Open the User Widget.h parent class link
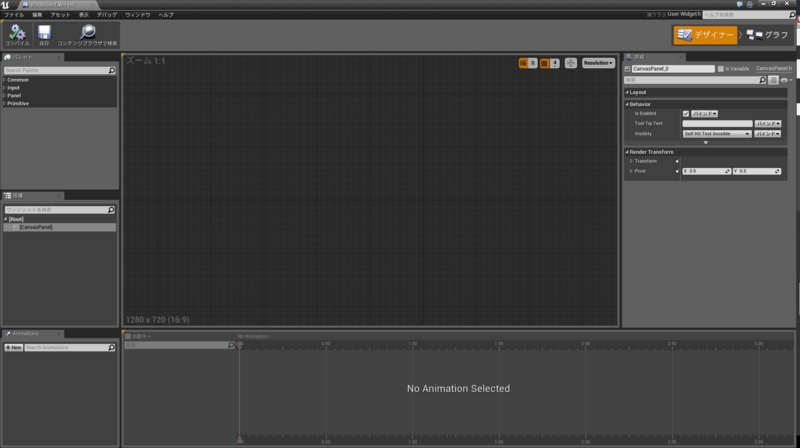 tap(684, 14)
